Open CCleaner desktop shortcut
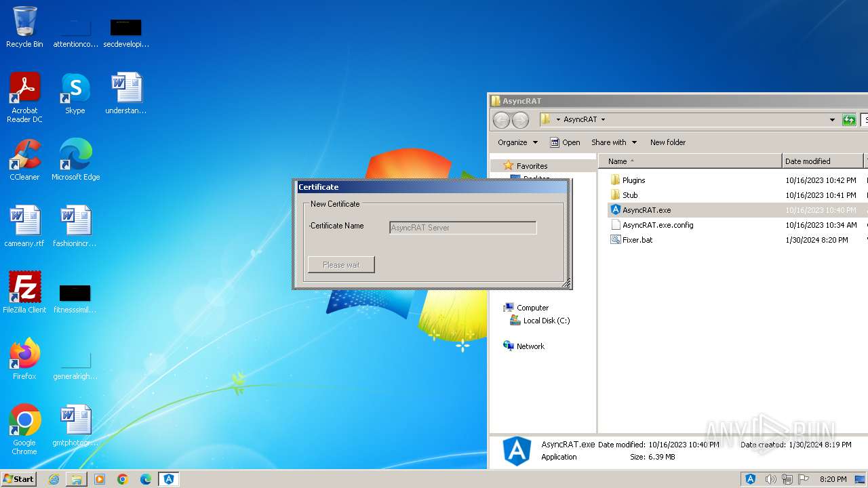Viewport: 868px width, 488px height. point(24,160)
